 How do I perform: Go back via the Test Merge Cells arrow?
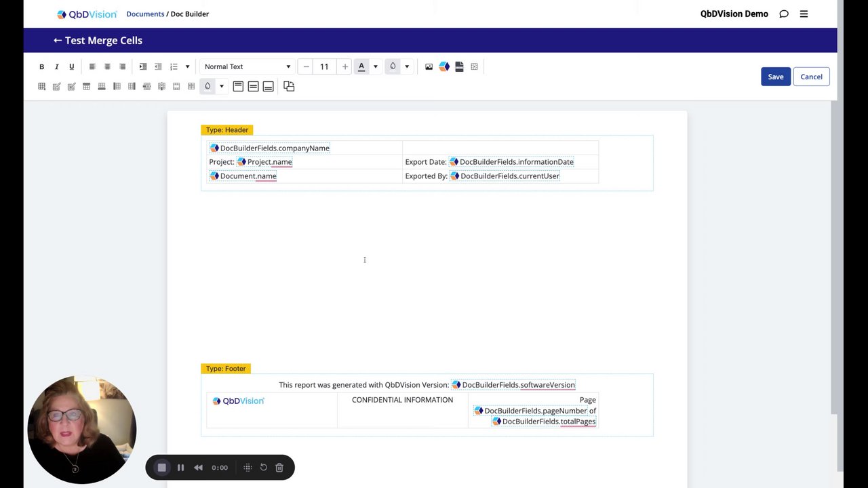(58, 40)
